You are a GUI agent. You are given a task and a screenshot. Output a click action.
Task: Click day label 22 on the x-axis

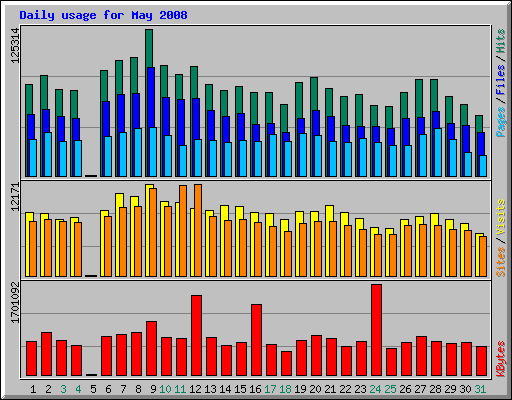345,389
